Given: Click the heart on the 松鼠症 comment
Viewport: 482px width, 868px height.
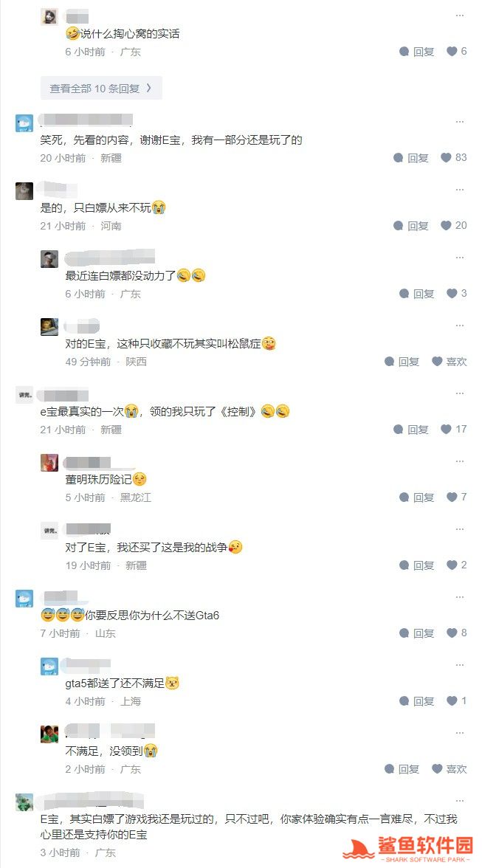Looking at the screenshot, I should 437,362.
